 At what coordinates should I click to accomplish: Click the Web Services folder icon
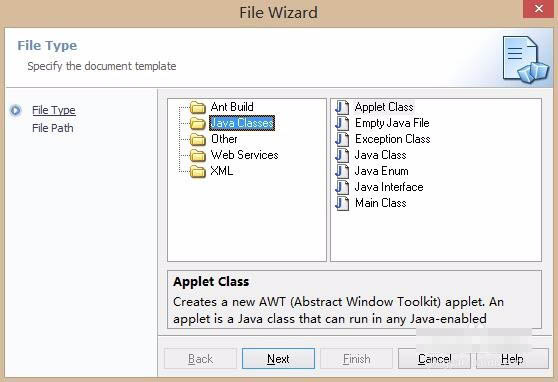coord(198,155)
